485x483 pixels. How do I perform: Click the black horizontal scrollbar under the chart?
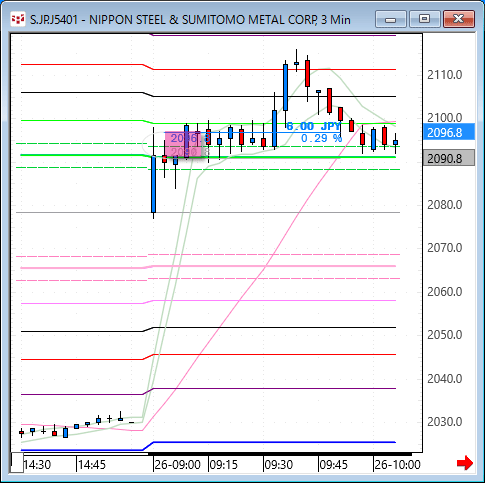coord(280,454)
